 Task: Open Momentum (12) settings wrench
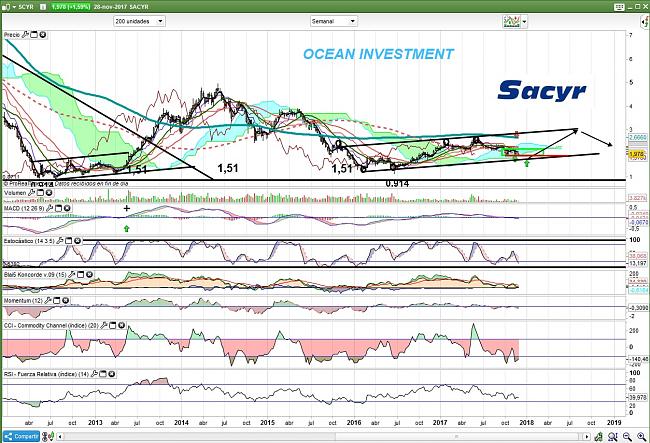pyautogui.click(x=48, y=300)
